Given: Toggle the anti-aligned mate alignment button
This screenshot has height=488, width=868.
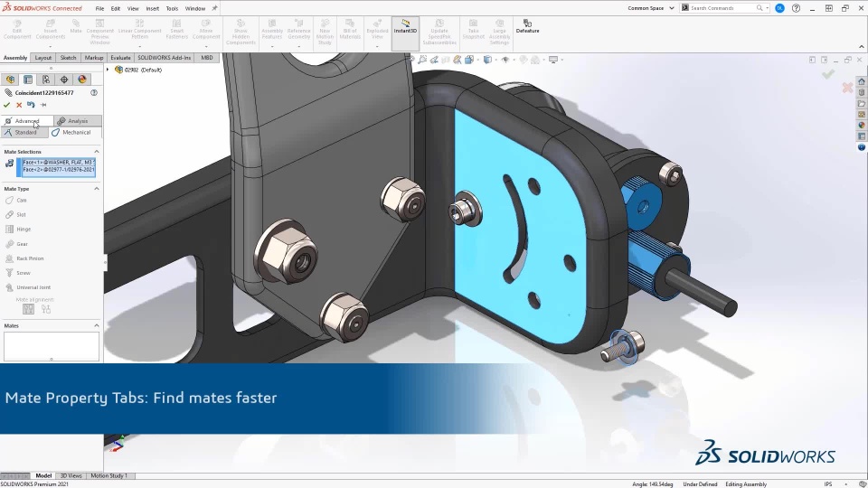Looking at the screenshot, I should point(46,309).
